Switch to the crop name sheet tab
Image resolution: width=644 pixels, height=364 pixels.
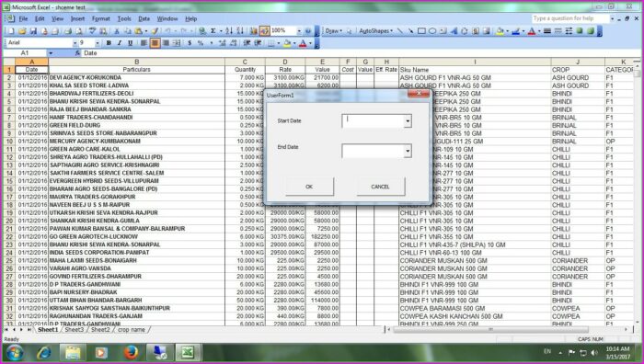click(132, 329)
